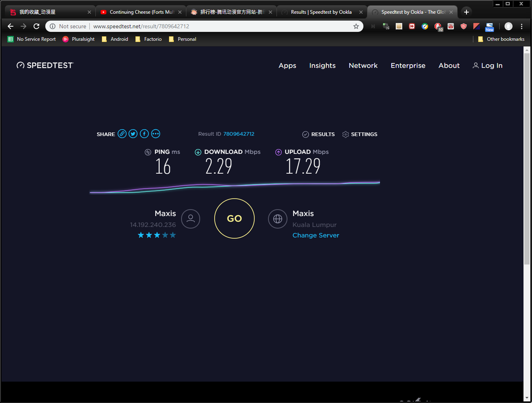Open the About menu item
Viewport: 532px width, 403px height.
(449, 65)
